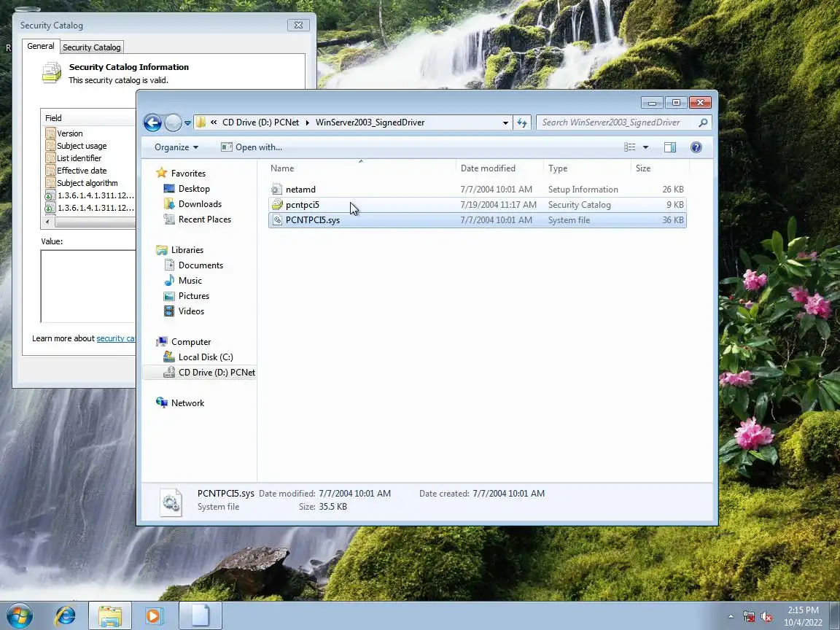Viewport: 840px width, 630px height.
Task: Select the pcntpci5 security catalog icon
Action: (x=277, y=205)
